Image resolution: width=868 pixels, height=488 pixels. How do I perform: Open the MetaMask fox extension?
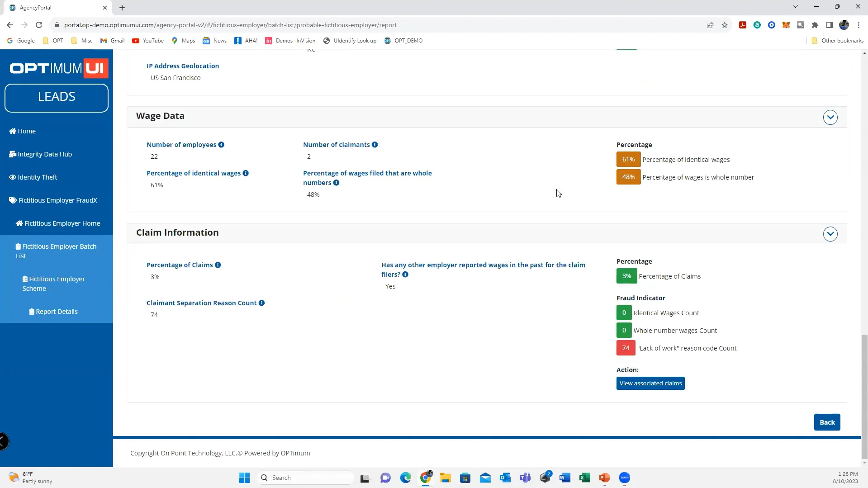pyautogui.click(x=786, y=25)
